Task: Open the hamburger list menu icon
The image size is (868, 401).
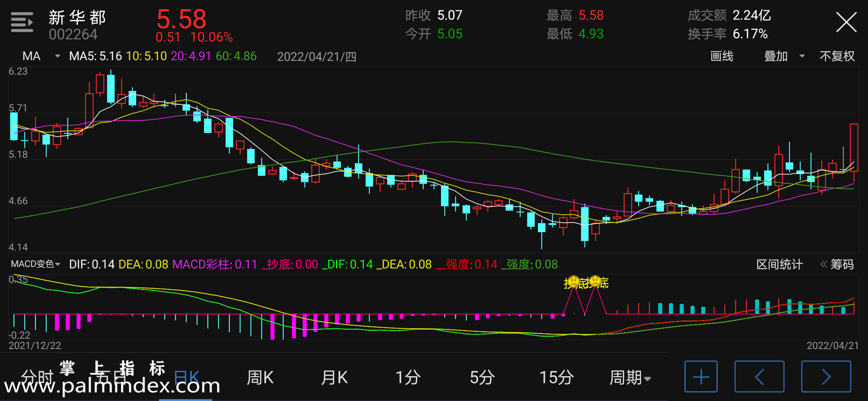Action: click(x=22, y=22)
